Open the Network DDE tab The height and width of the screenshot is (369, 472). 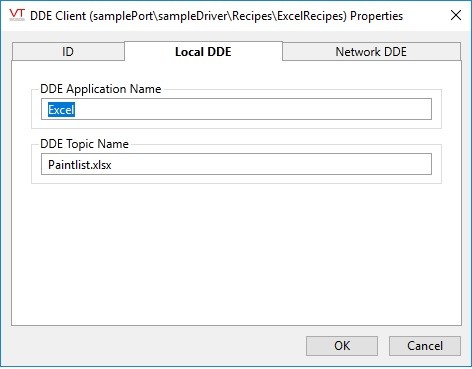pyautogui.click(x=371, y=52)
